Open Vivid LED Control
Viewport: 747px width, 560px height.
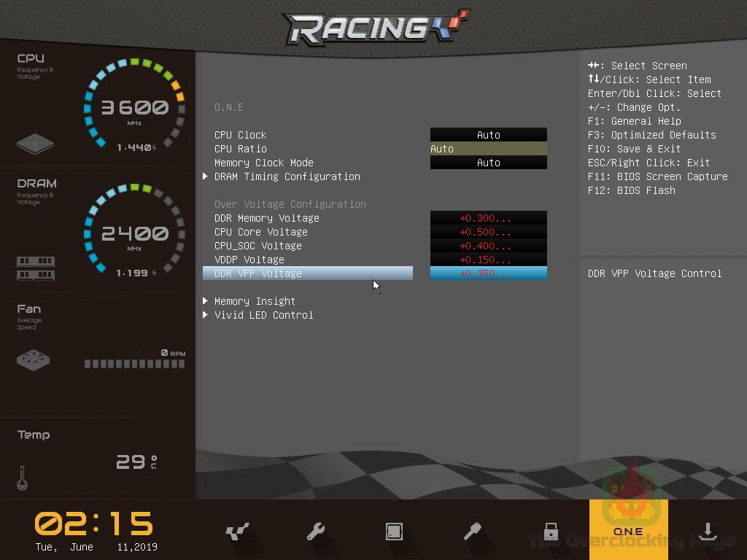pyautogui.click(x=264, y=315)
